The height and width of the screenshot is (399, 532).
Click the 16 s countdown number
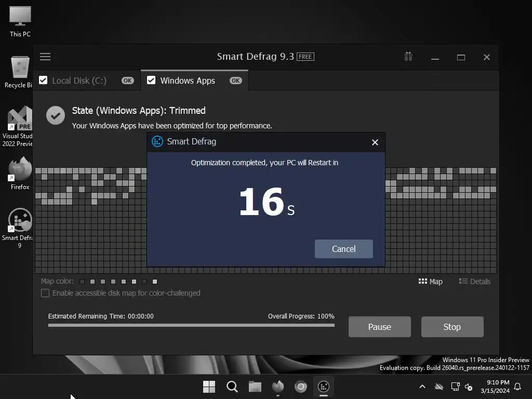tap(267, 202)
